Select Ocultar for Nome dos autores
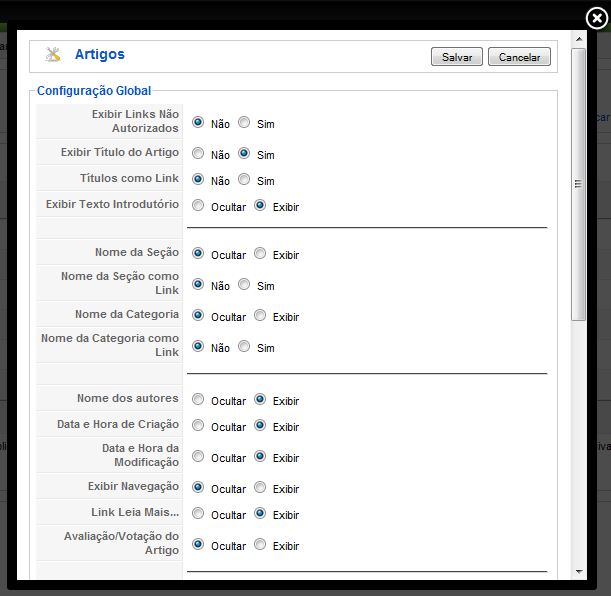Viewport: 611px width, 596px height. tap(198, 399)
